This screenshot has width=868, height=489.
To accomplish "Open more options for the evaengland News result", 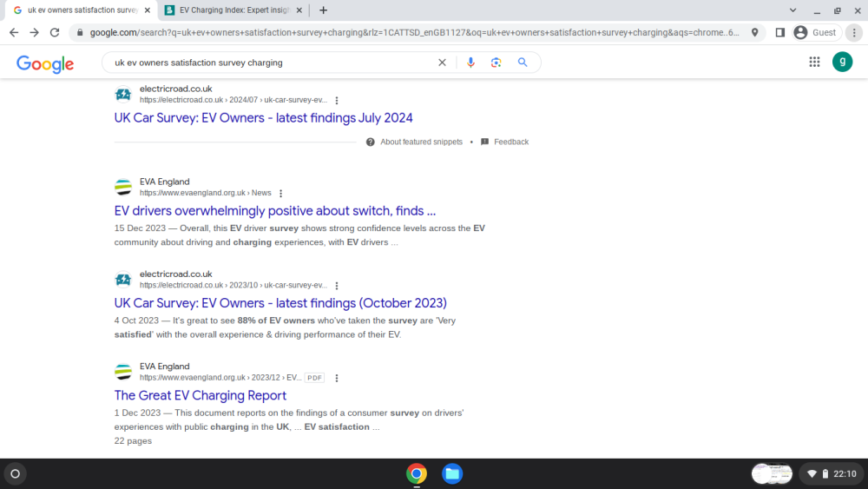I will [x=280, y=194].
